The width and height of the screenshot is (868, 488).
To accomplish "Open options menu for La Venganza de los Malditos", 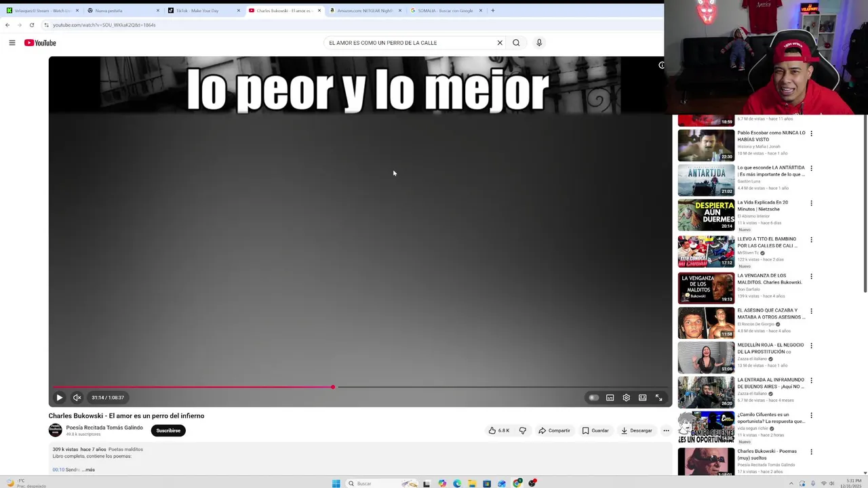I will pos(811,277).
